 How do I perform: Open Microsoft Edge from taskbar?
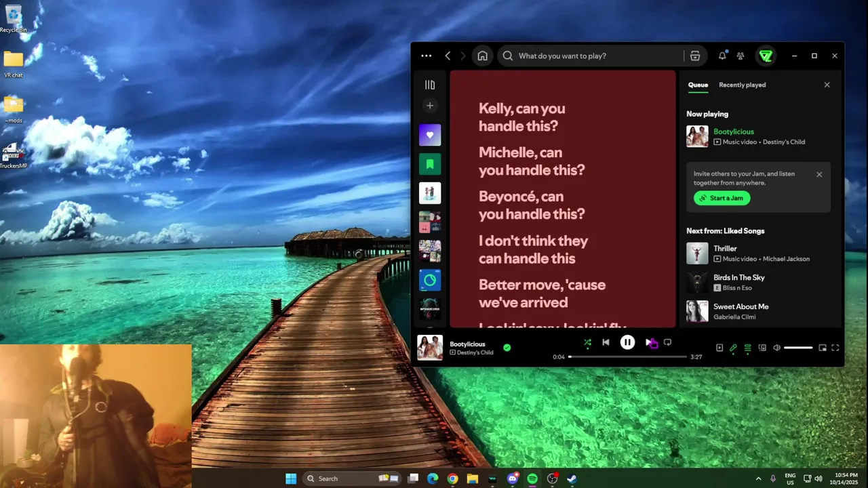pyautogui.click(x=433, y=479)
